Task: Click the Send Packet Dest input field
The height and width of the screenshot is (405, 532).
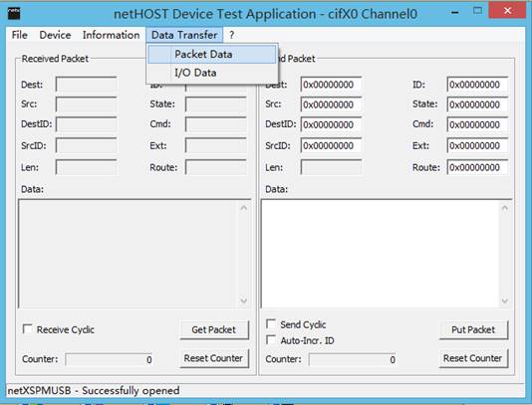Action: coord(331,85)
